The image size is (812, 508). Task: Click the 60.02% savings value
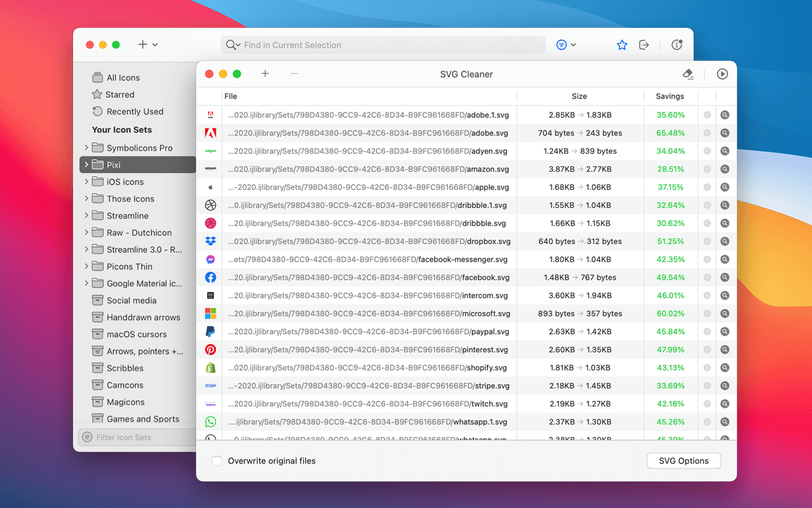pos(671,314)
